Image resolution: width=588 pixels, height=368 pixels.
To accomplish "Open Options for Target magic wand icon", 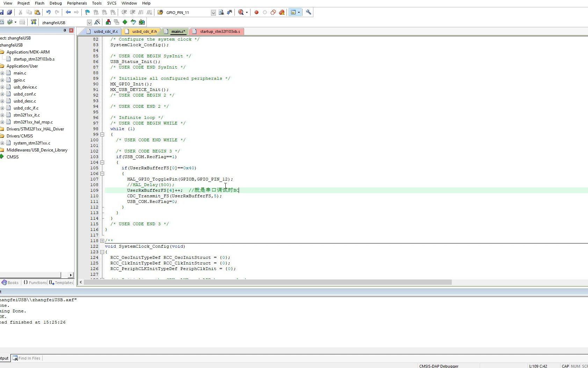I will coord(97,22).
